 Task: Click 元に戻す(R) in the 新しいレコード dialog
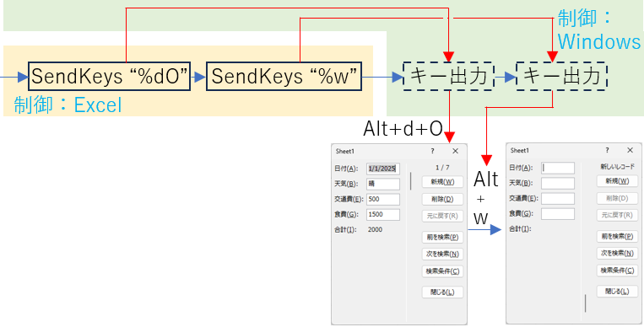(x=617, y=215)
